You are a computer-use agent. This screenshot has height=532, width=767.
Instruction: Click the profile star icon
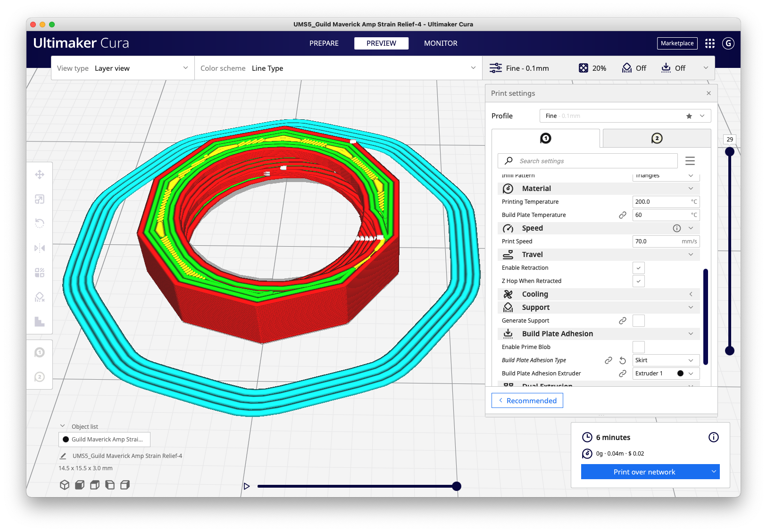689,116
